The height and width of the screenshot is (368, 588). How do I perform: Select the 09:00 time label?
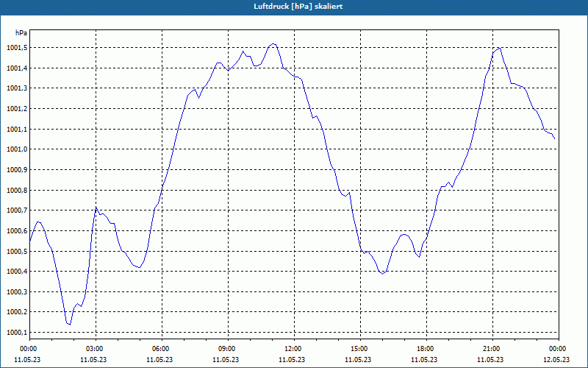[x=226, y=349]
